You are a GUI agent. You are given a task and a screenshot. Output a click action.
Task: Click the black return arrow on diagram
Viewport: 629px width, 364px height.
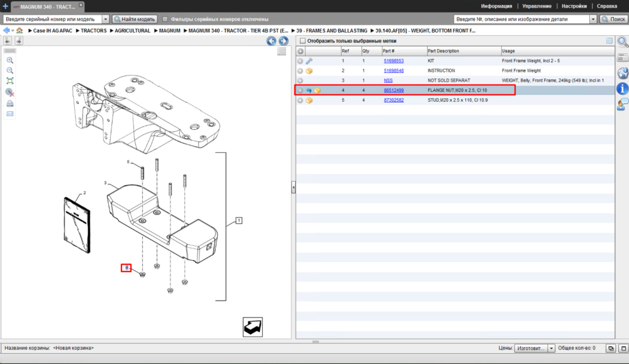[253, 327]
